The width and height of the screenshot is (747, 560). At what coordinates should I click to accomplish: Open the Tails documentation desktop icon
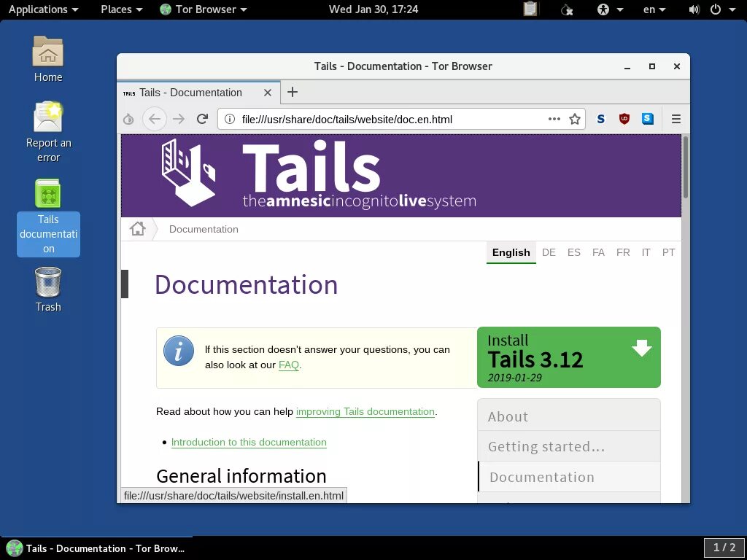(48, 217)
